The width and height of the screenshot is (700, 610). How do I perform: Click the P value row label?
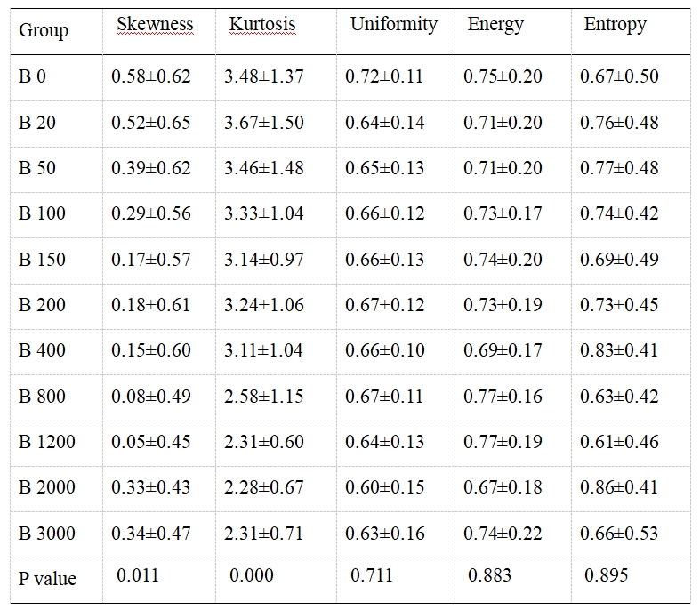(x=47, y=579)
